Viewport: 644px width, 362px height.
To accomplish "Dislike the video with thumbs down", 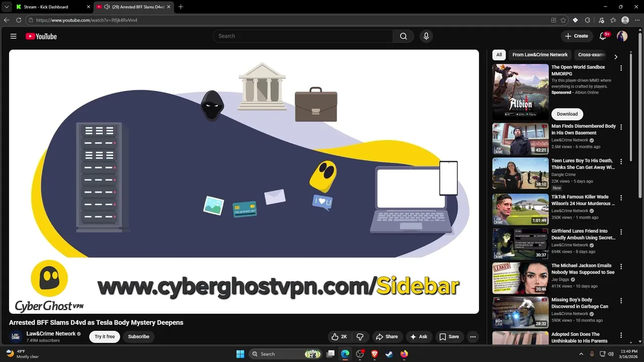I will coord(360,337).
